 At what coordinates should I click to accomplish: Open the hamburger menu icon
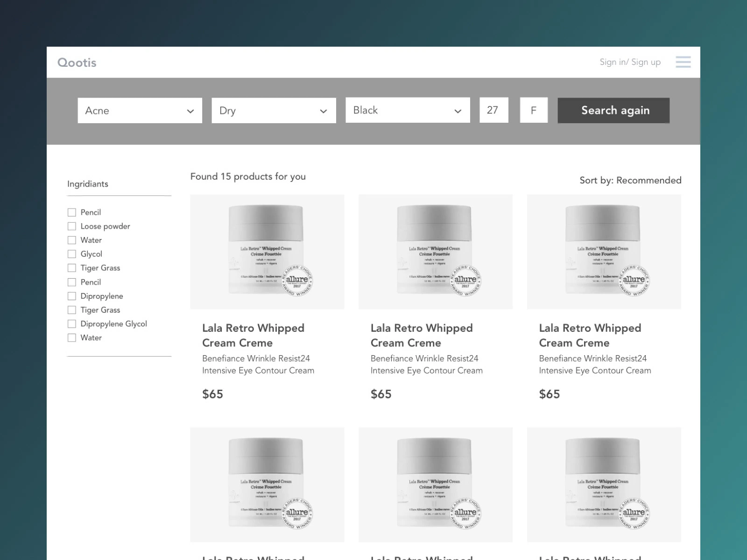(x=683, y=62)
